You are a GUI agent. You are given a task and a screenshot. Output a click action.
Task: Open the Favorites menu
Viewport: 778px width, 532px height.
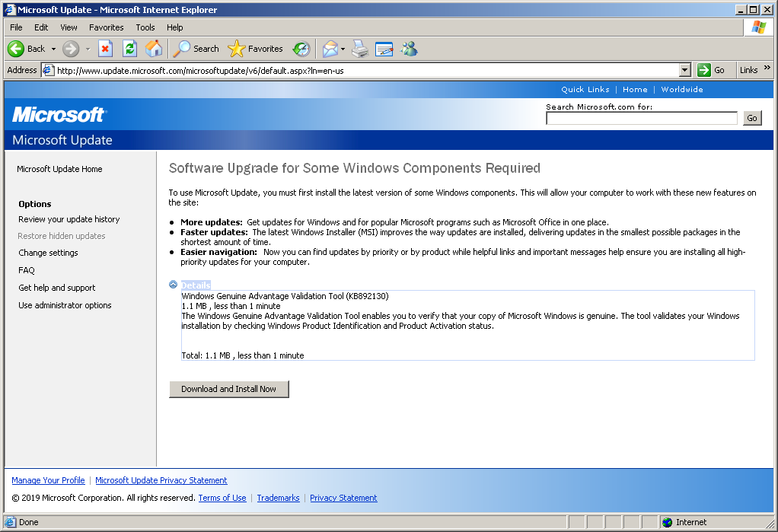pyautogui.click(x=106, y=27)
